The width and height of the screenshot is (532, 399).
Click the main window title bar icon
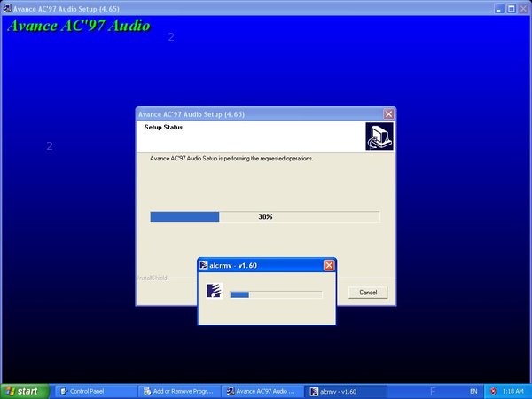pyautogui.click(x=7, y=9)
